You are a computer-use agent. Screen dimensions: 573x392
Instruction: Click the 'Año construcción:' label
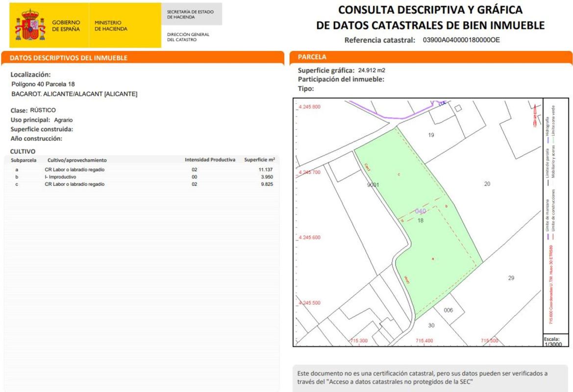pyautogui.click(x=36, y=139)
